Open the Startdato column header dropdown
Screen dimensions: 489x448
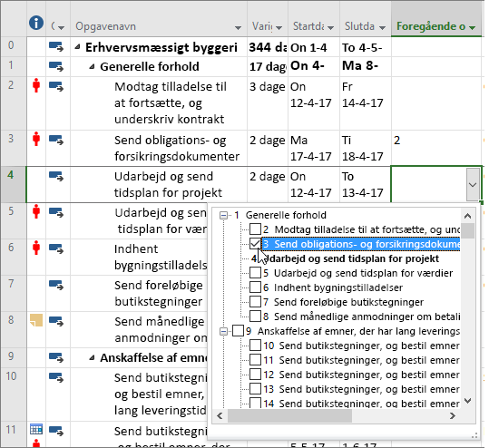pos(330,28)
